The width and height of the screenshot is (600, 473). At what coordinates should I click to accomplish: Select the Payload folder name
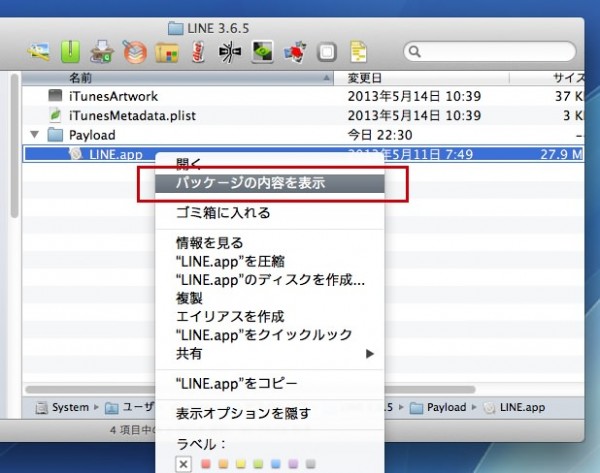pyautogui.click(x=92, y=135)
